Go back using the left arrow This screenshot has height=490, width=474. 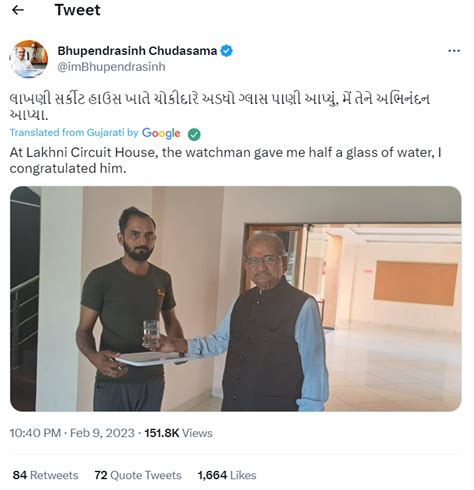[18, 10]
